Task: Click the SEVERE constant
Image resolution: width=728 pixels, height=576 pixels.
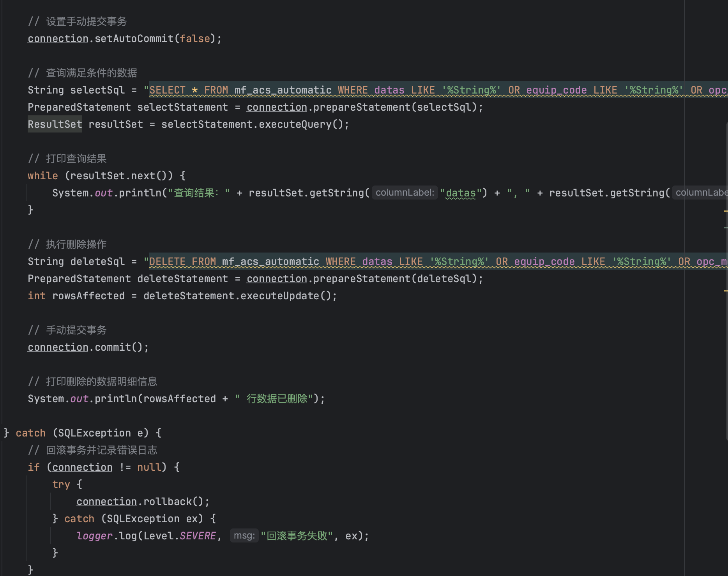Action: tap(198, 536)
